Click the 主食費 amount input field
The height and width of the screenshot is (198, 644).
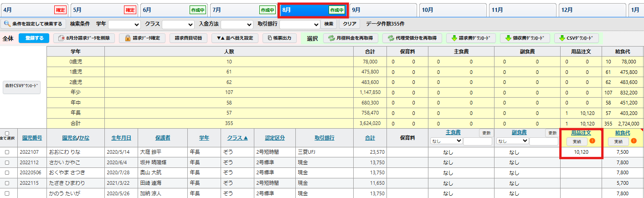(x=478, y=141)
